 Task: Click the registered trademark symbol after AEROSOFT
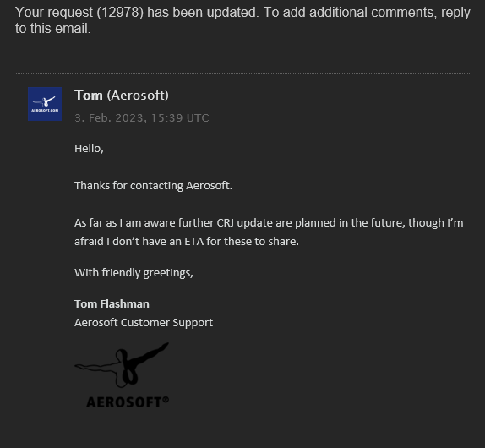[x=166, y=400]
